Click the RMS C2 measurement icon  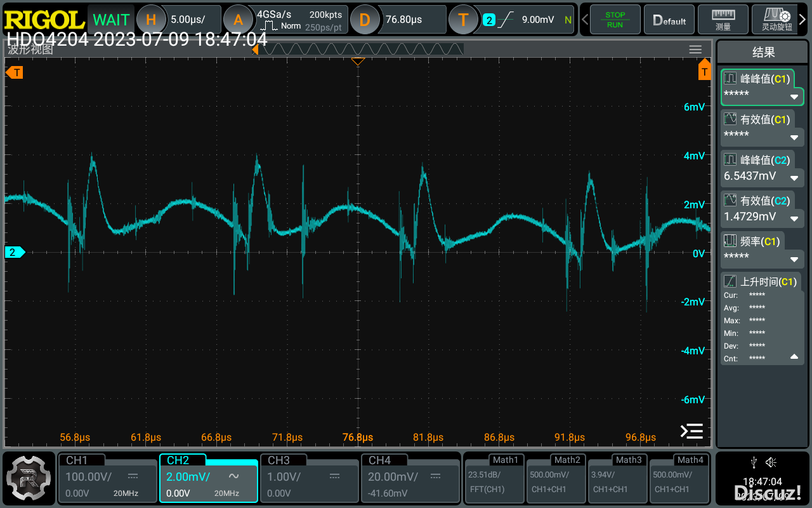730,201
